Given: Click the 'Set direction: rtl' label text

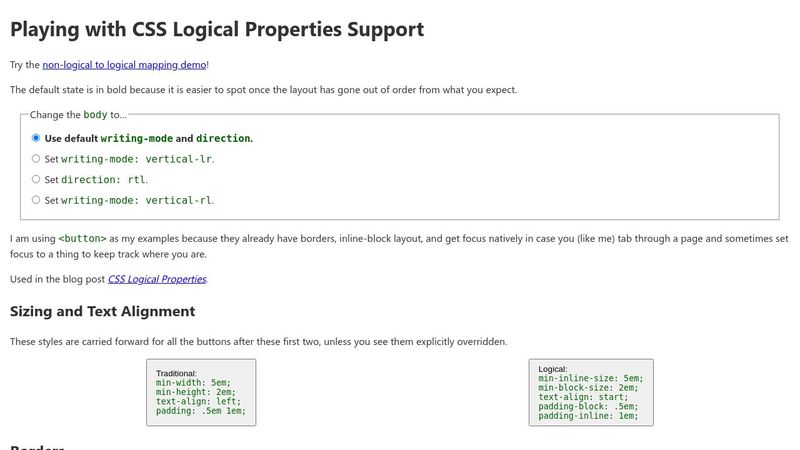Looking at the screenshot, I should 96,180.
